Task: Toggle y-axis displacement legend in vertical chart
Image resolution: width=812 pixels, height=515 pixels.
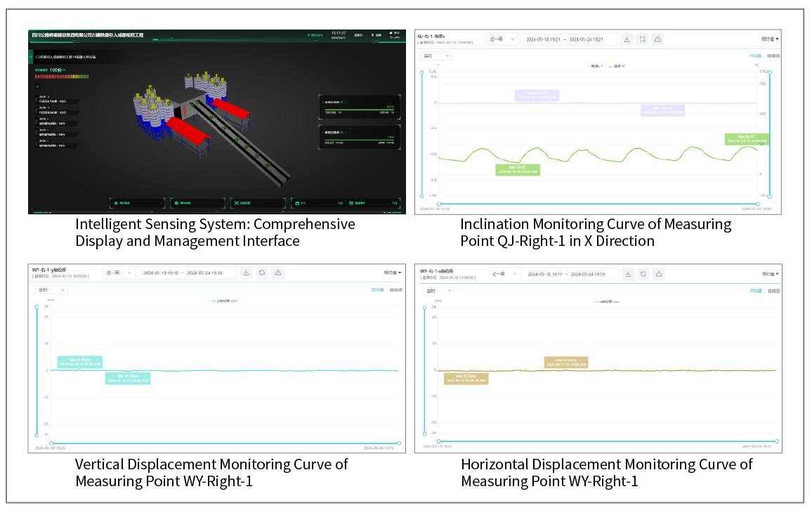Action: [x=224, y=301]
